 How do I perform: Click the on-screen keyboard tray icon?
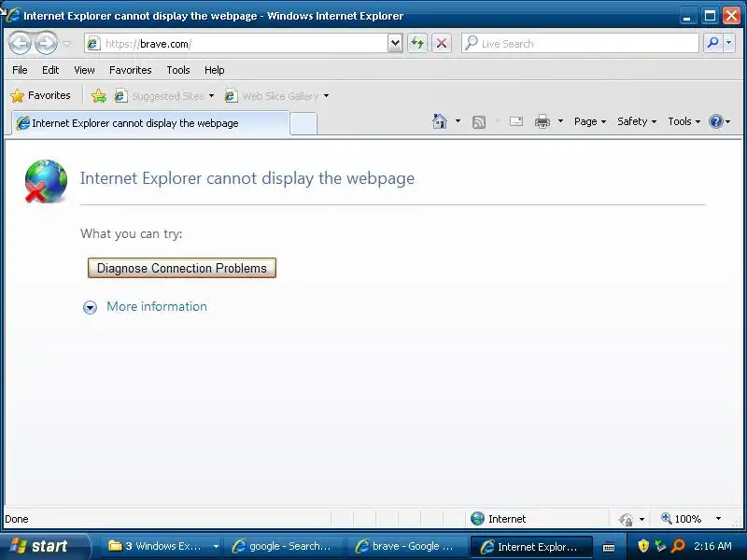pyautogui.click(x=609, y=547)
